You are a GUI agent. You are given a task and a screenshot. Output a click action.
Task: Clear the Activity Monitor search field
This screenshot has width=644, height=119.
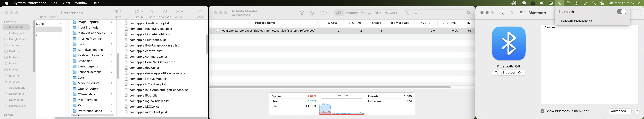coord(468,13)
